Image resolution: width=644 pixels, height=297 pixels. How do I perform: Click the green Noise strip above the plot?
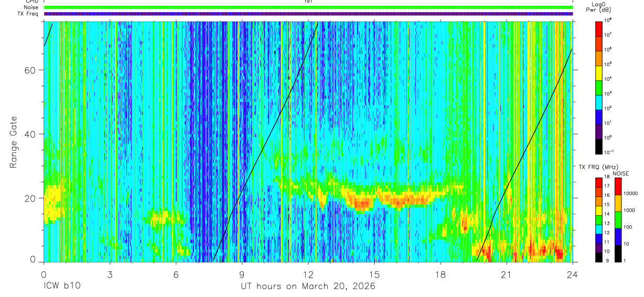pos(308,7)
